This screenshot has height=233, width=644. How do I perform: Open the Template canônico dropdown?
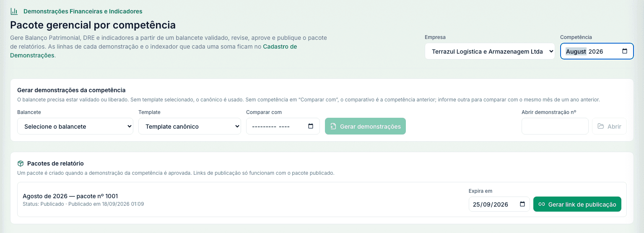coord(190,126)
